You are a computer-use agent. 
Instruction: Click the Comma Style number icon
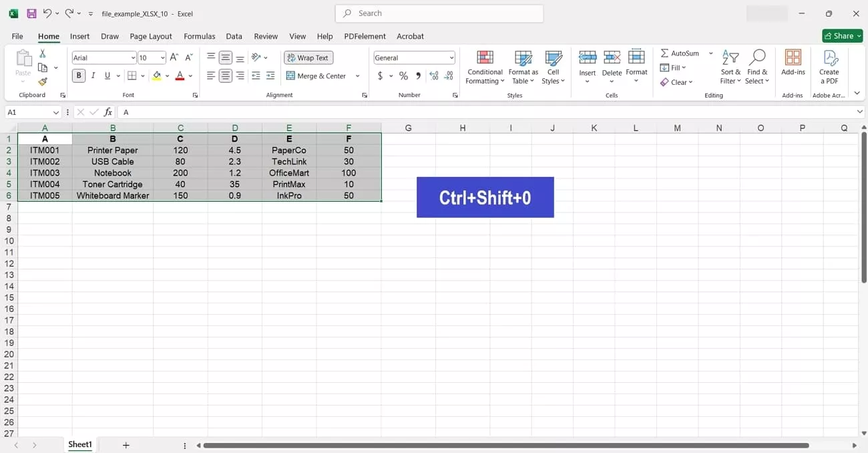[418, 75]
